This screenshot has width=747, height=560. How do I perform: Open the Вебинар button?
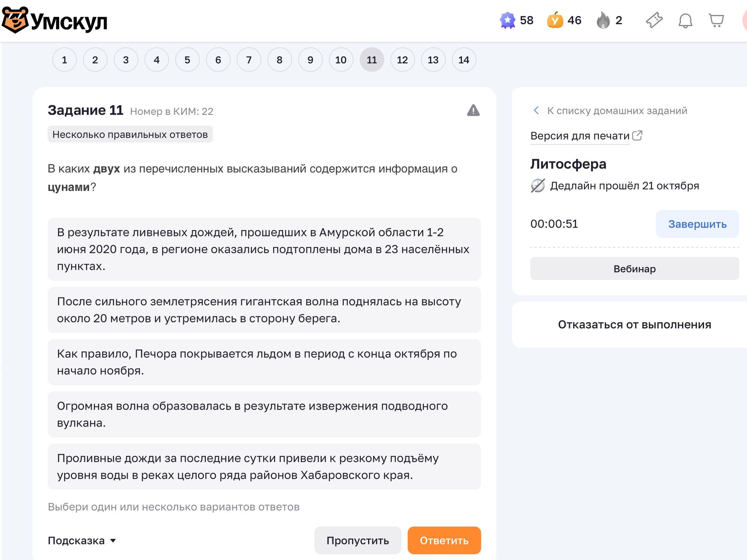click(635, 269)
